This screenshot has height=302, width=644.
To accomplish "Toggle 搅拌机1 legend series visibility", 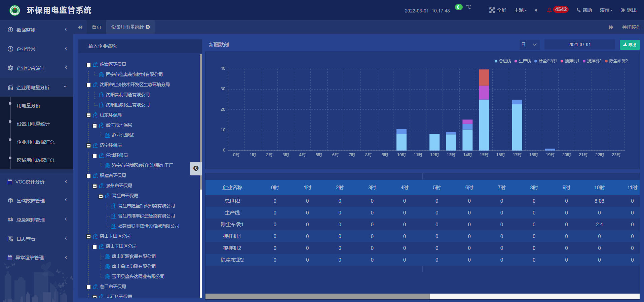I will [570, 61].
